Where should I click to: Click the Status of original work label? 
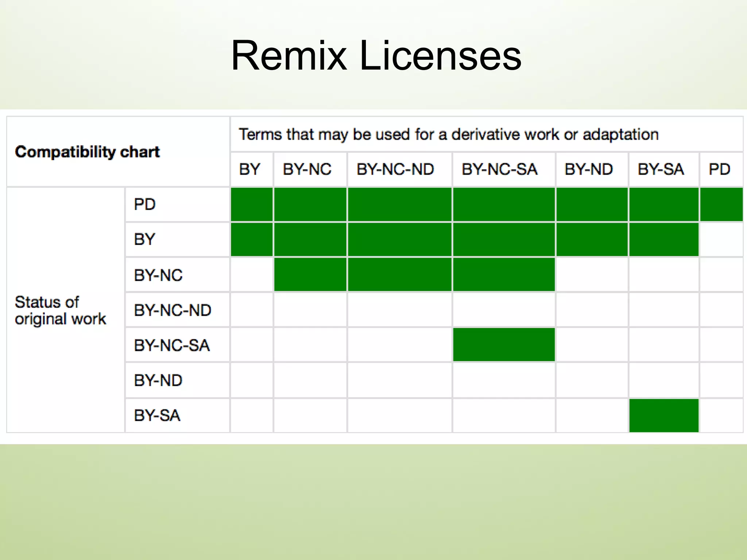[61, 310]
